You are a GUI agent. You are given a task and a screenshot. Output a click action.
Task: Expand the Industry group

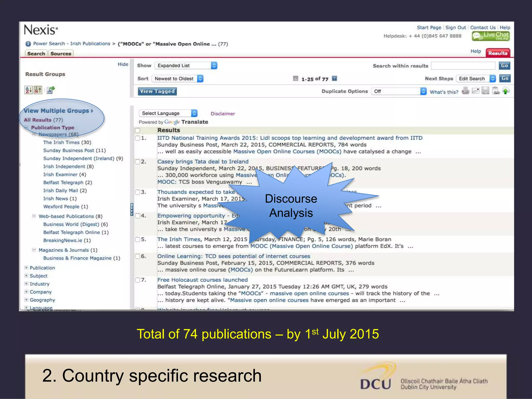click(26, 284)
